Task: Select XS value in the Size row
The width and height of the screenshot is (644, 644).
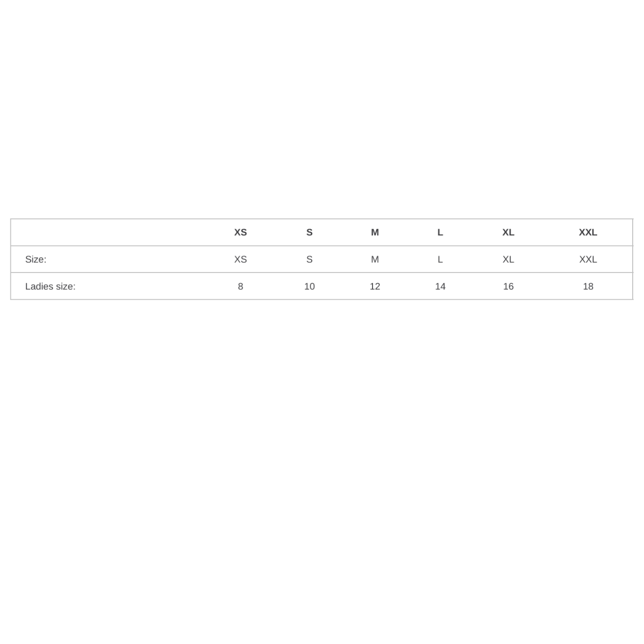Action: (241, 260)
